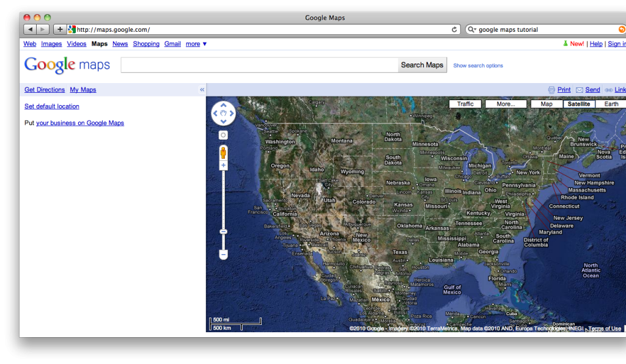This screenshot has width=626, height=364.
Task: Click the reset map view circle button
Action: tap(224, 135)
